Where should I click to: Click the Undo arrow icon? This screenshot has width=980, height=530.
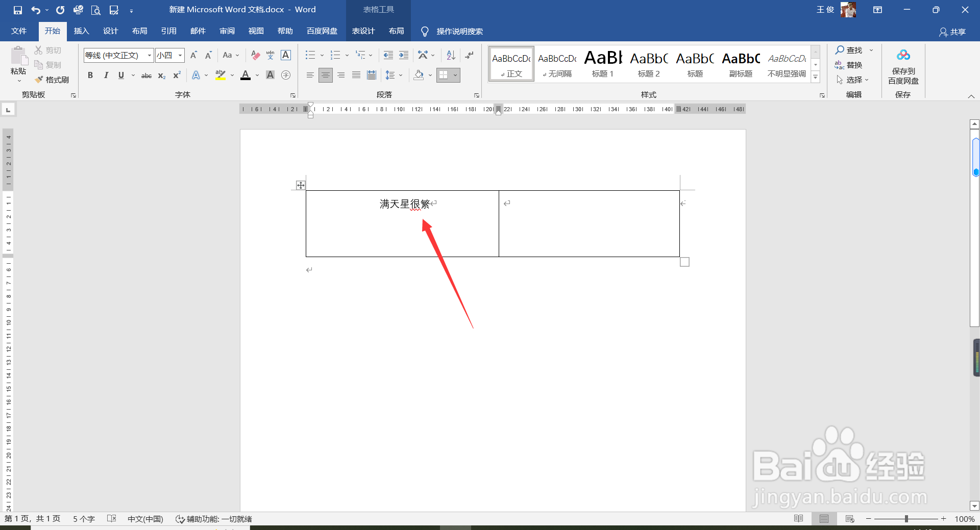36,10
